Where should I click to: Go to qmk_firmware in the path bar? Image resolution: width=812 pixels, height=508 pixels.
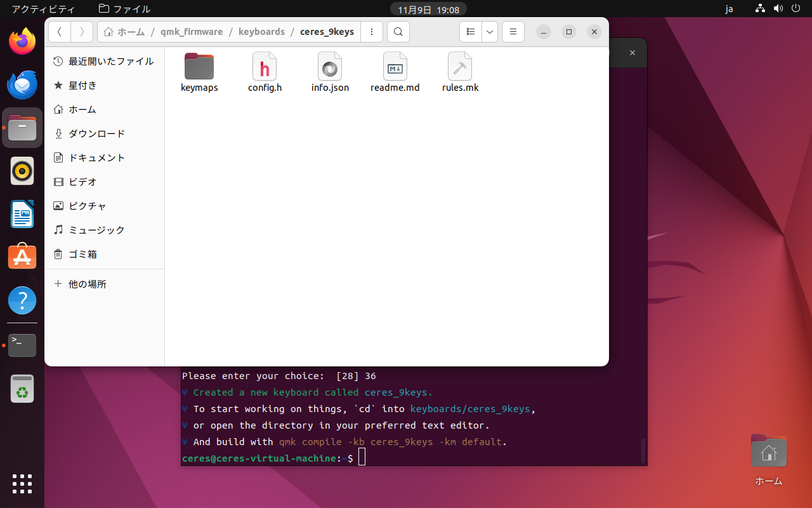192,32
